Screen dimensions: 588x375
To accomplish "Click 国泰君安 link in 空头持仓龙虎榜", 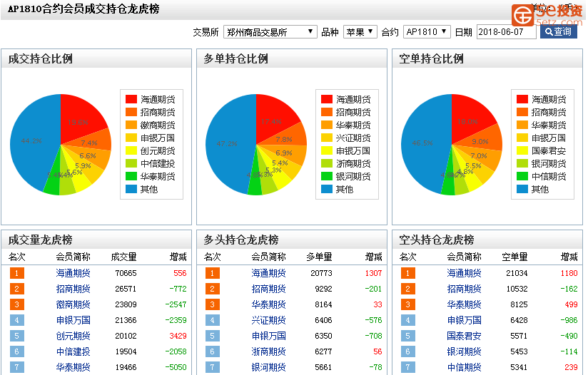I will click(464, 336).
